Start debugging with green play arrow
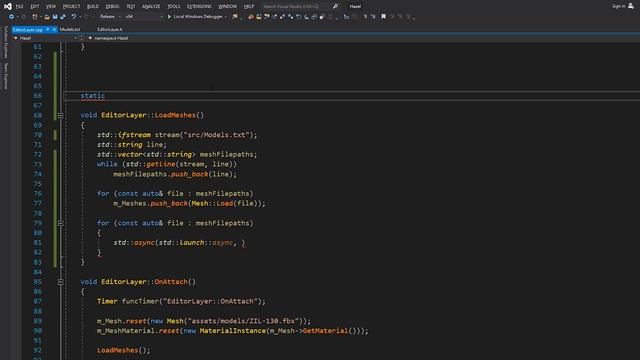Image resolution: width=640 pixels, height=360 pixels. point(169,17)
